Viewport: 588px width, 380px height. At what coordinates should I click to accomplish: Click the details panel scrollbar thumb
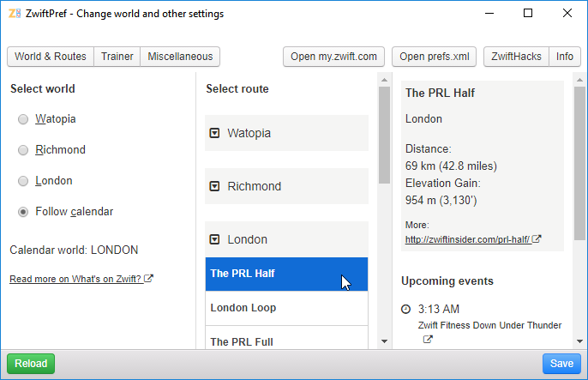[x=579, y=164]
